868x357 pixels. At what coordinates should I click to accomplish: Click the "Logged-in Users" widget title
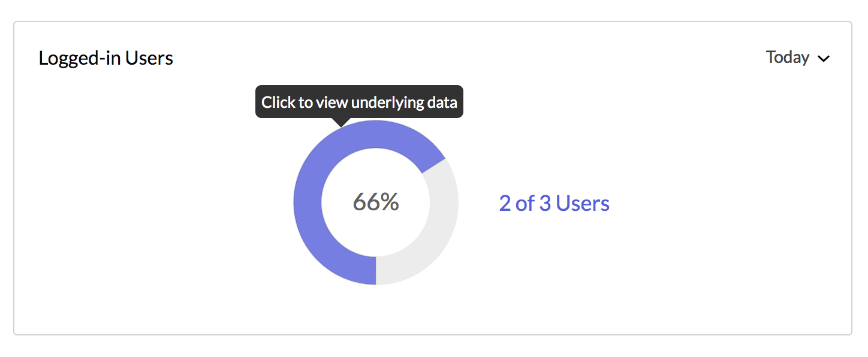(x=106, y=58)
